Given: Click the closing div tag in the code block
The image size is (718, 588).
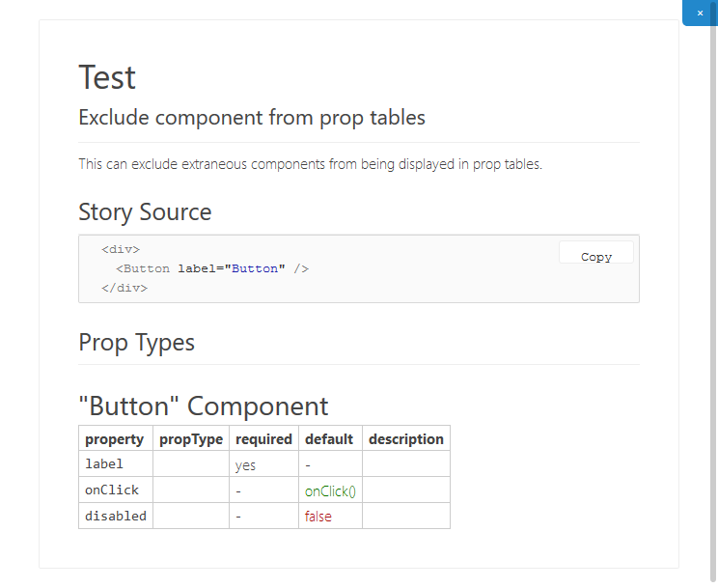Looking at the screenshot, I should [124, 288].
